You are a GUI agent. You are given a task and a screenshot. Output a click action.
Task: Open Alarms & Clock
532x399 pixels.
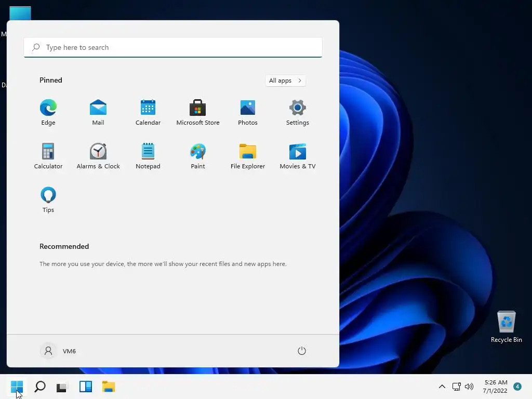[x=98, y=156]
